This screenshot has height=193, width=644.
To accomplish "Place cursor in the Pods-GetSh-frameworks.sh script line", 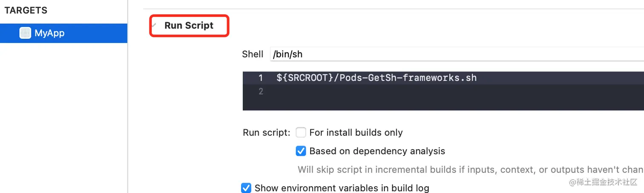I will pyautogui.click(x=376, y=78).
